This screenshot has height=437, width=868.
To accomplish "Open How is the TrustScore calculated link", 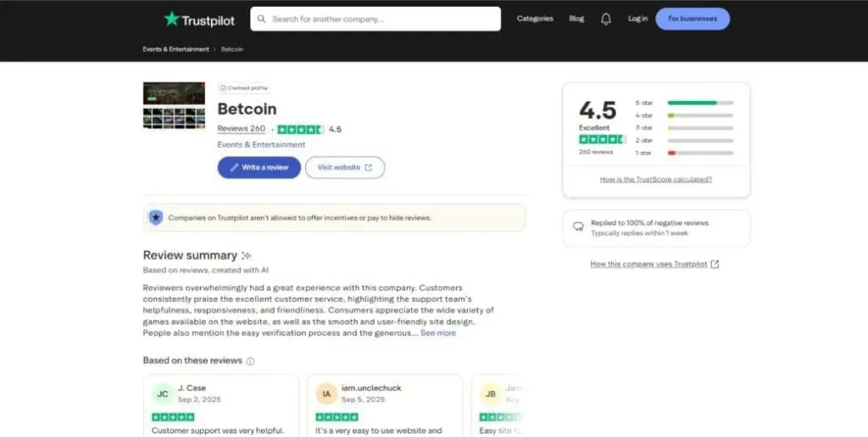I will click(x=655, y=179).
